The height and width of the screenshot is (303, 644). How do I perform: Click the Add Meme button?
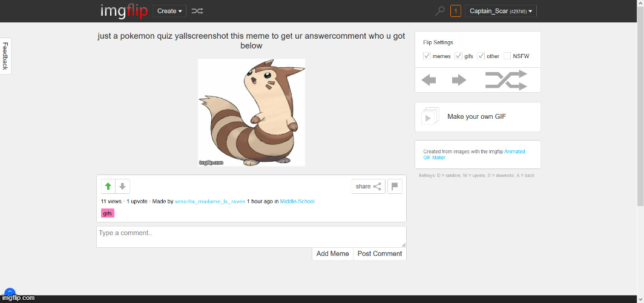point(333,254)
